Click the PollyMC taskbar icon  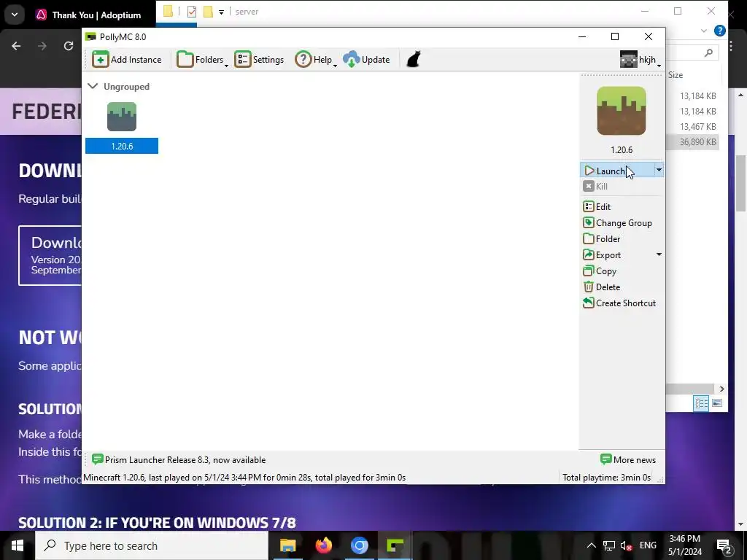[395, 545]
